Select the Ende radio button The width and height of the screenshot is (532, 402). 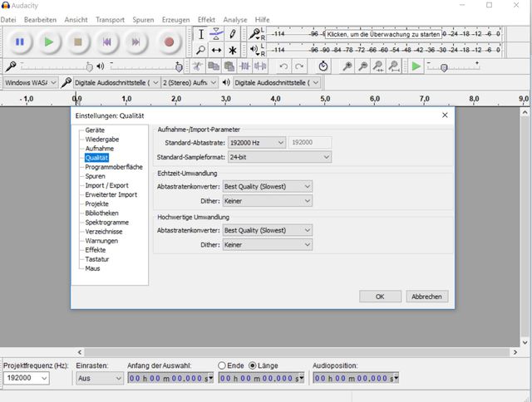point(222,365)
